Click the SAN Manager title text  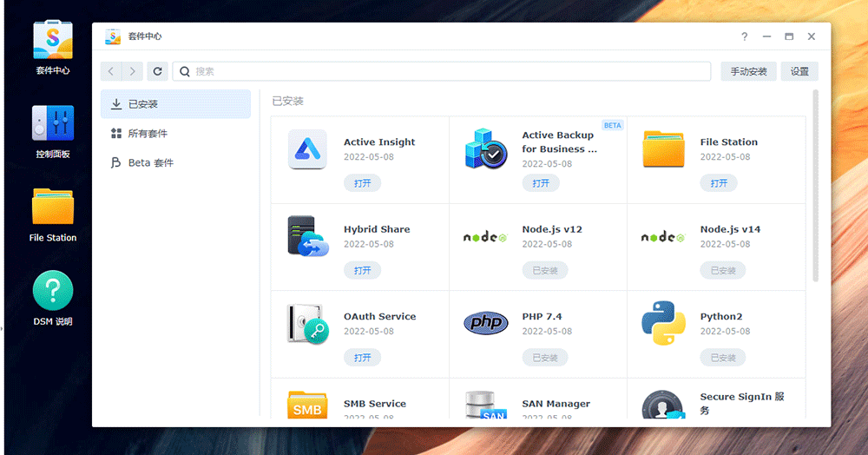click(556, 404)
